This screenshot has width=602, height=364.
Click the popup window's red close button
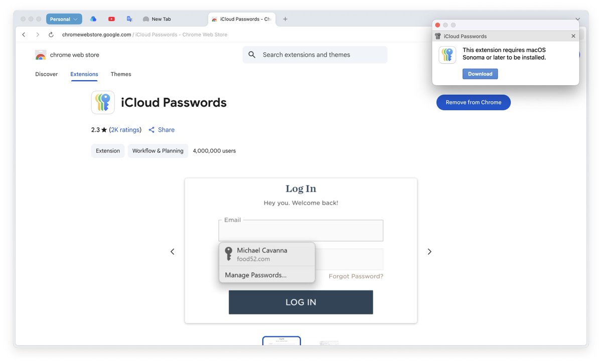pos(437,25)
